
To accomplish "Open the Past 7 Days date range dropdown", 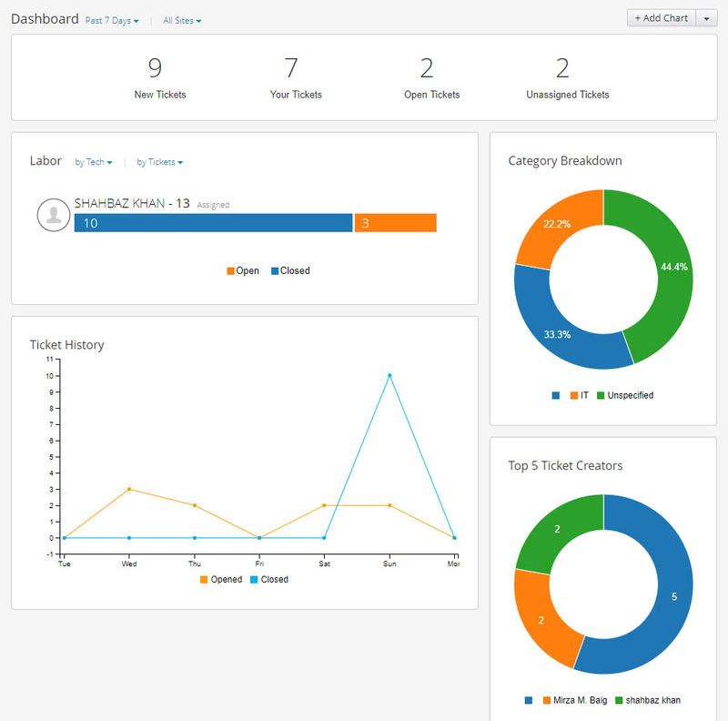I will tap(111, 20).
